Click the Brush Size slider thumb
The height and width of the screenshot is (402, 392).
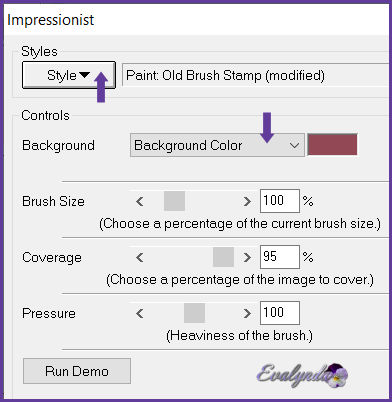click(x=174, y=201)
